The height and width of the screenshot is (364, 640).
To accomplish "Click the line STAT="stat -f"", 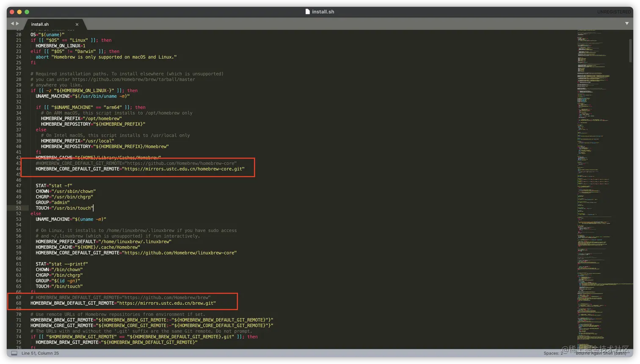I will (x=54, y=186).
